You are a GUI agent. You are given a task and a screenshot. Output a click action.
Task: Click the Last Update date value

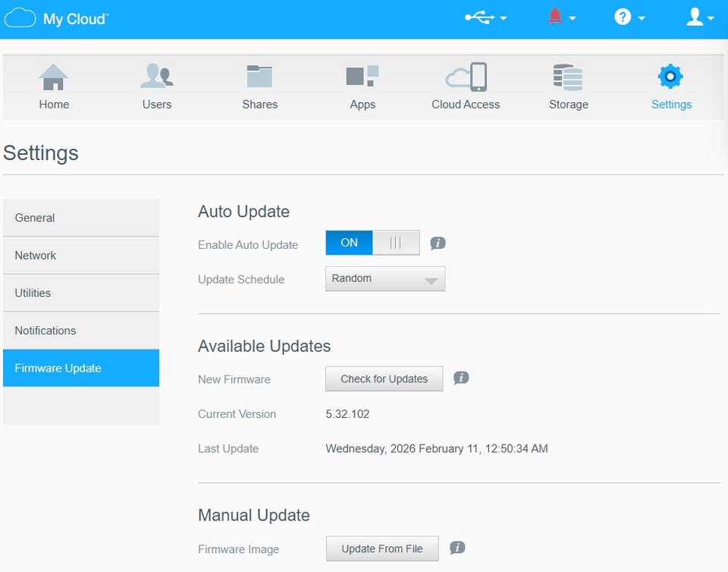437,449
